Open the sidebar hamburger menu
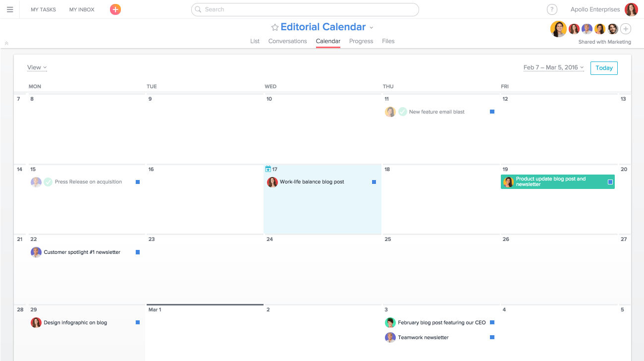 [10, 9]
